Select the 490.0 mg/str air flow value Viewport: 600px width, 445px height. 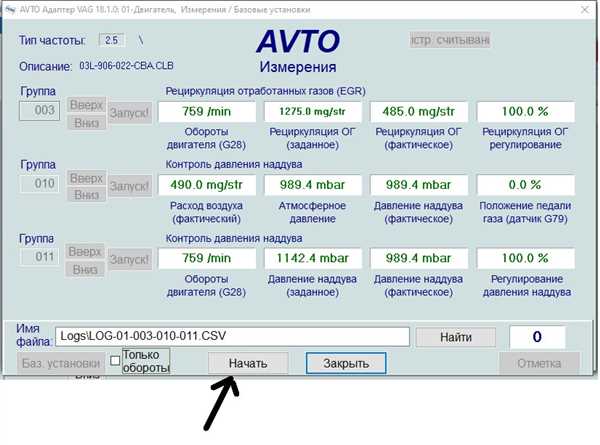pyautogui.click(x=207, y=185)
